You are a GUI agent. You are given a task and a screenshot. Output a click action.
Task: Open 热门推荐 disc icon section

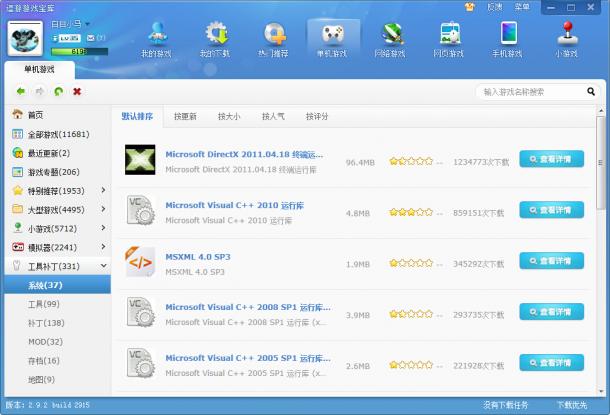[273, 40]
